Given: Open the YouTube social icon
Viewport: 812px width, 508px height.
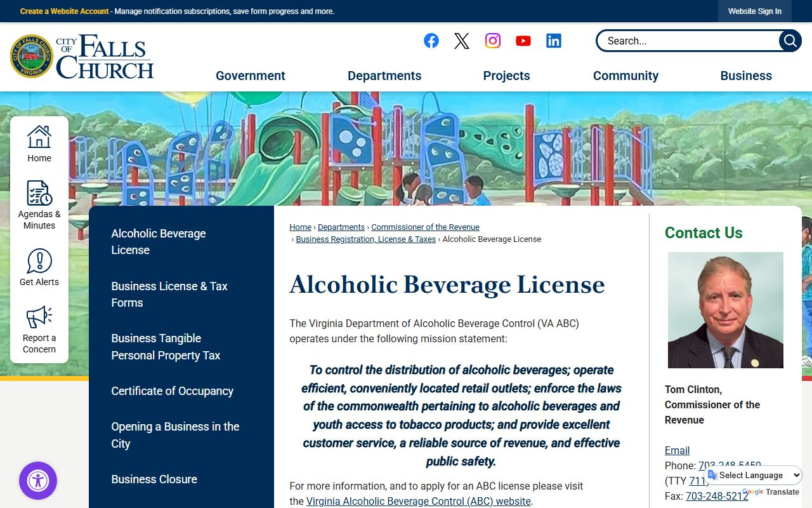Looking at the screenshot, I should click(x=523, y=41).
